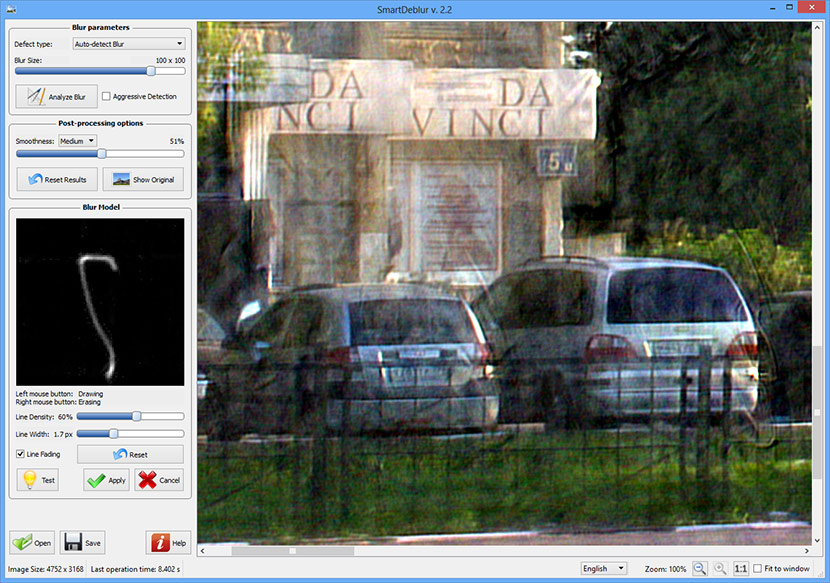The height and width of the screenshot is (583, 830).
Task: Click the zoom out magnifier icon
Action: (x=699, y=569)
